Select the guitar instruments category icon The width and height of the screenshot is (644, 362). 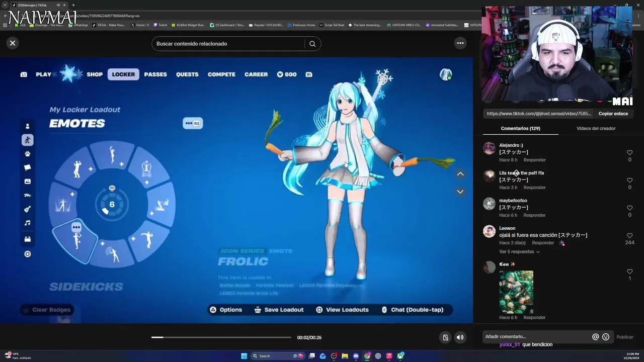pyautogui.click(x=28, y=209)
